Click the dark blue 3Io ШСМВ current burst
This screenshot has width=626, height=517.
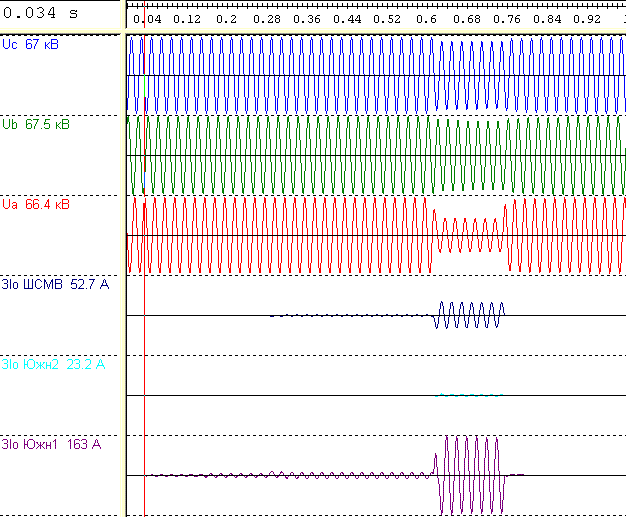[x=469, y=315]
